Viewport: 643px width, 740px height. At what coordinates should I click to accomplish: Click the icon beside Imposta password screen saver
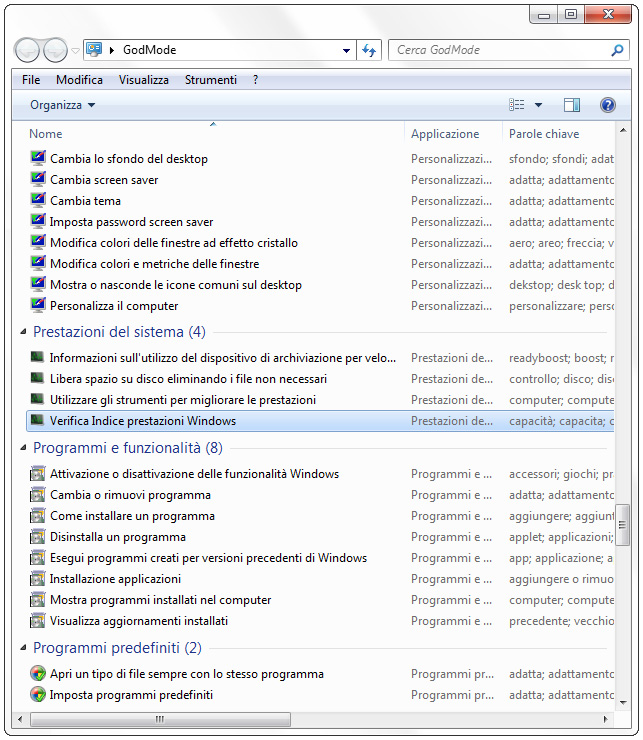click(x=38, y=221)
